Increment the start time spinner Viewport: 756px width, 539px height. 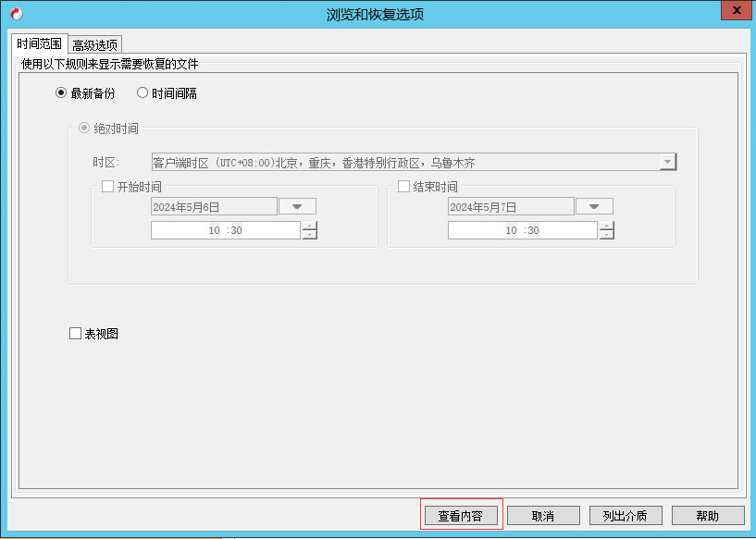click(x=309, y=225)
